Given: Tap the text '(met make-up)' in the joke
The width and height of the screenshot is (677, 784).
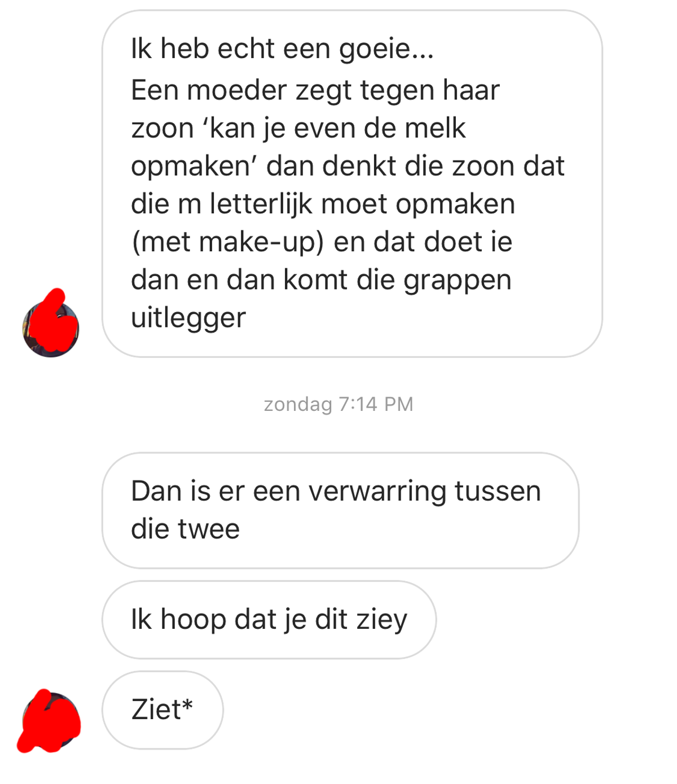Looking at the screenshot, I should [x=227, y=242].
